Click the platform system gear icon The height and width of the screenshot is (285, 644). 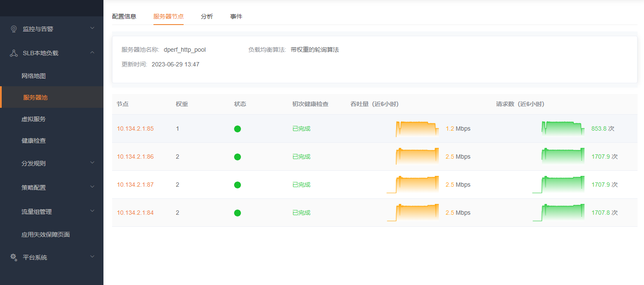pyautogui.click(x=14, y=257)
